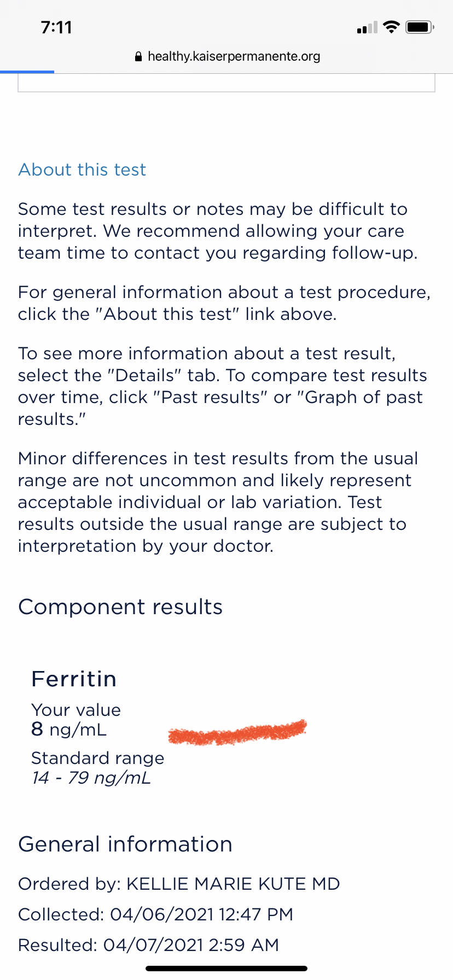Tap the Wi-Fi status icon
Viewport: 453px width, 980px height.
click(x=391, y=27)
